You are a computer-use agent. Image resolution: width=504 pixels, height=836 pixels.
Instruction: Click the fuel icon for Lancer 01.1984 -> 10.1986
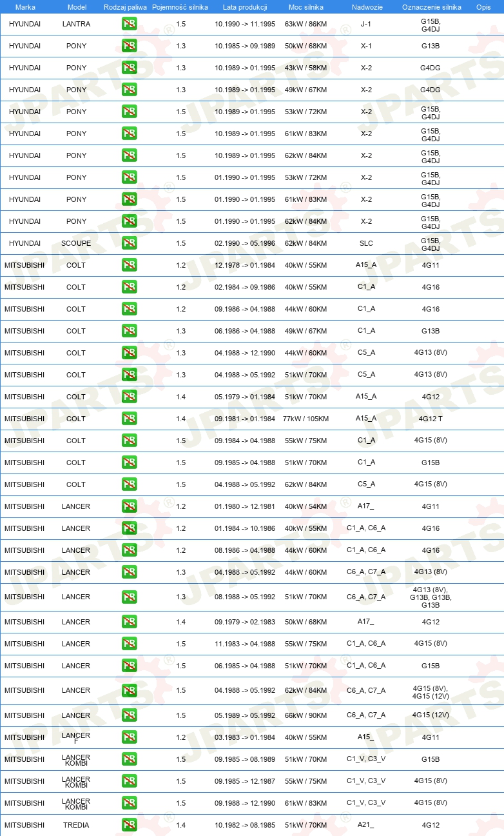point(129,529)
